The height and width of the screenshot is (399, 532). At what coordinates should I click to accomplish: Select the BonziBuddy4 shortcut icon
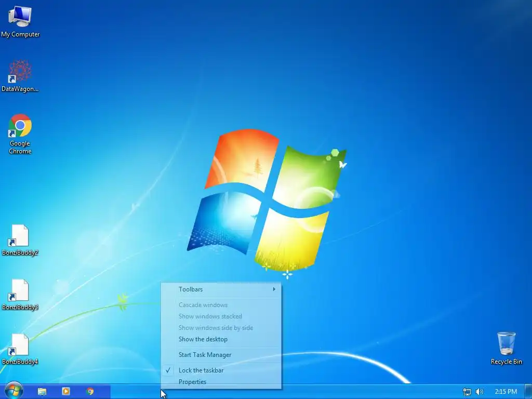coord(20,349)
